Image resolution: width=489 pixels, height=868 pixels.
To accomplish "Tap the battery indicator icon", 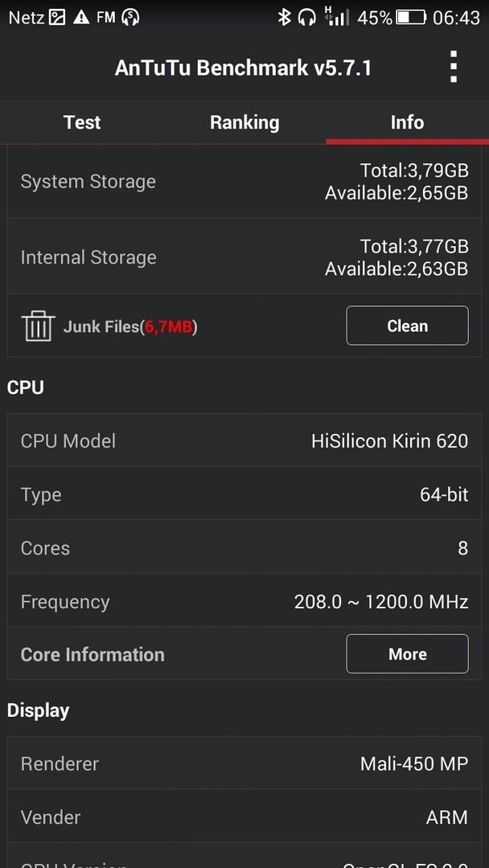I will point(410,18).
